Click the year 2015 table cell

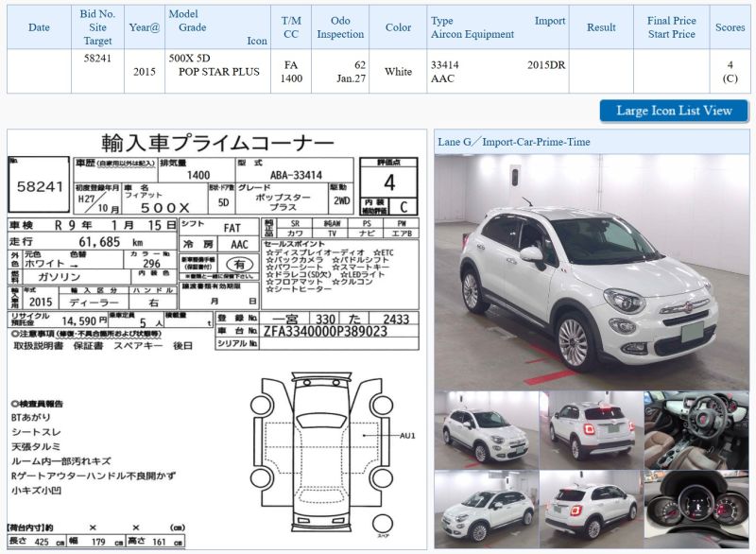[x=145, y=71]
